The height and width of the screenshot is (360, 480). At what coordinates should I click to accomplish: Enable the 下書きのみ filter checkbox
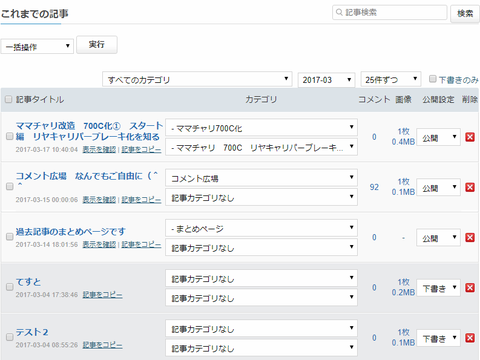click(433, 79)
